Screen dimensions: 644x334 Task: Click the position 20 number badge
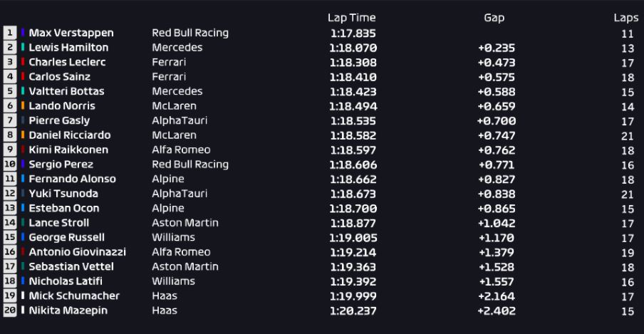pos(10,310)
